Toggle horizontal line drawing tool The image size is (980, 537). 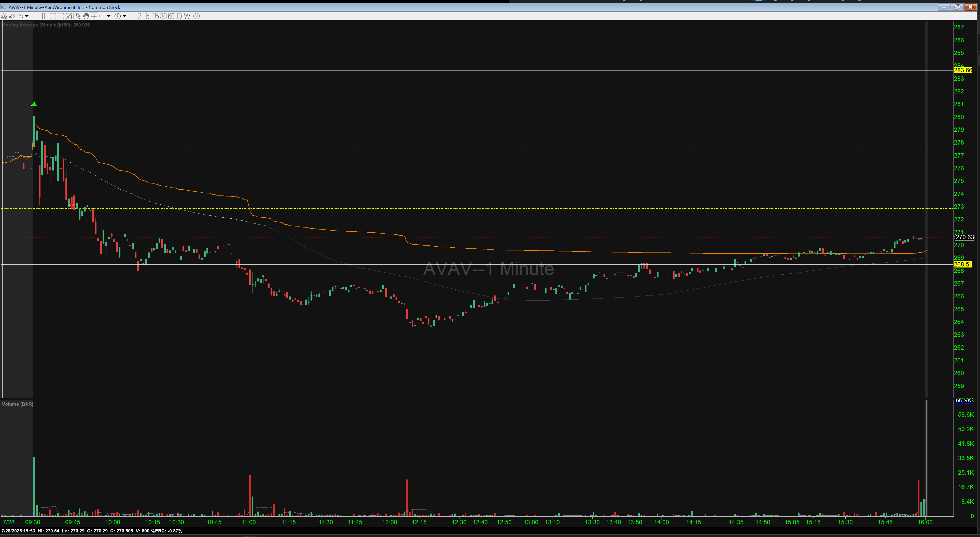click(x=36, y=16)
